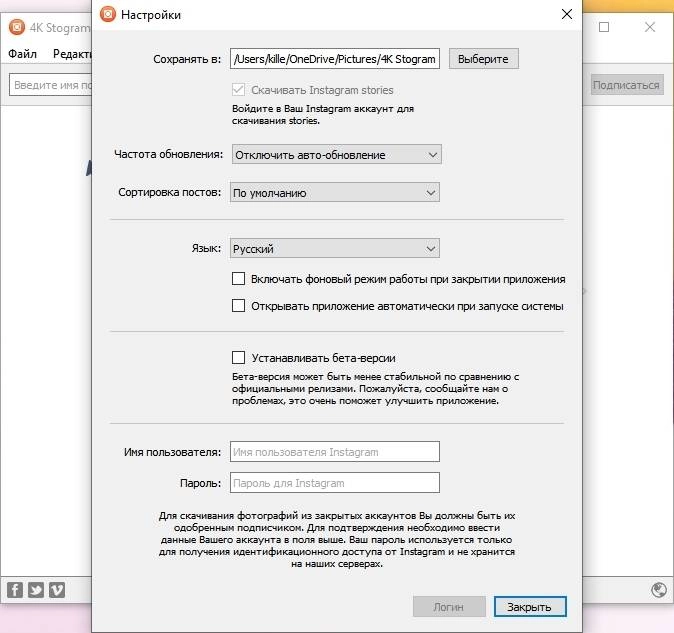Image resolution: width=674 pixels, height=633 pixels.
Task: Click the Vimeo icon in 4K Stogram window
Action: (57, 590)
